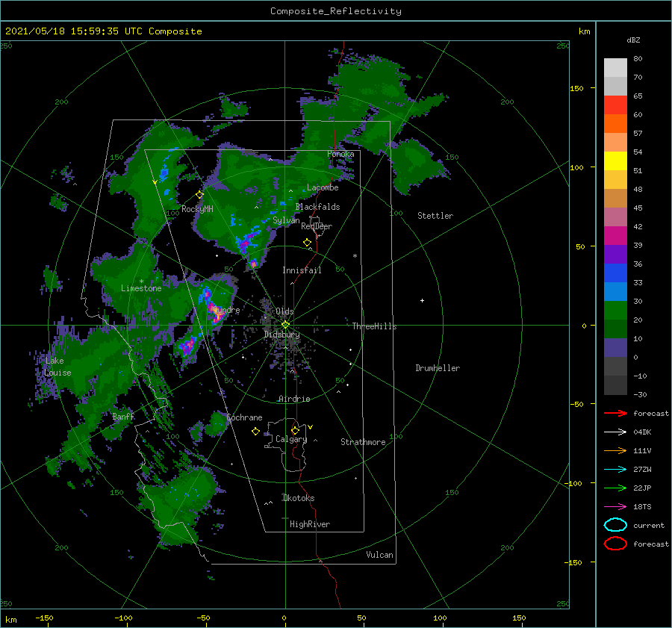Click the Cochrane city label
This screenshot has width=672, height=628.
pos(244,417)
